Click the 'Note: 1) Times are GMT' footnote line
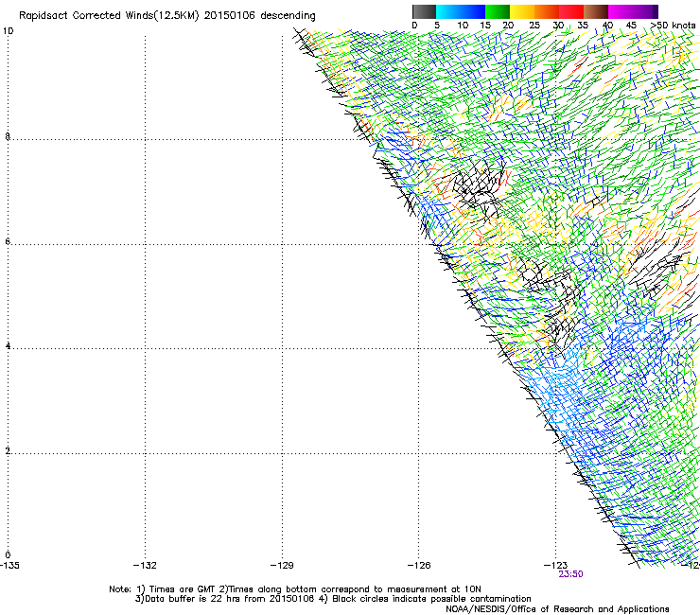Viewport: 700px width, 615px height. pyautogui.click(x=295, y=589)
